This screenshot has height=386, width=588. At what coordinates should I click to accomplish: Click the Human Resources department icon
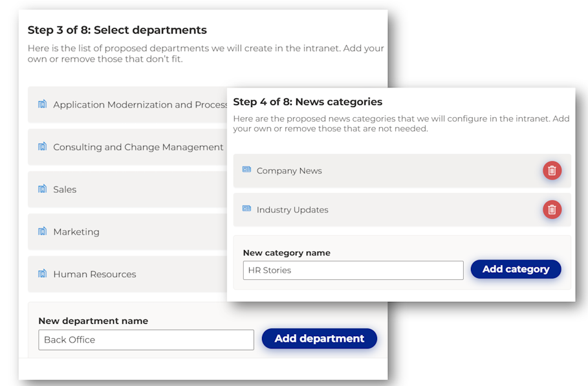click(x=43, y=274)
